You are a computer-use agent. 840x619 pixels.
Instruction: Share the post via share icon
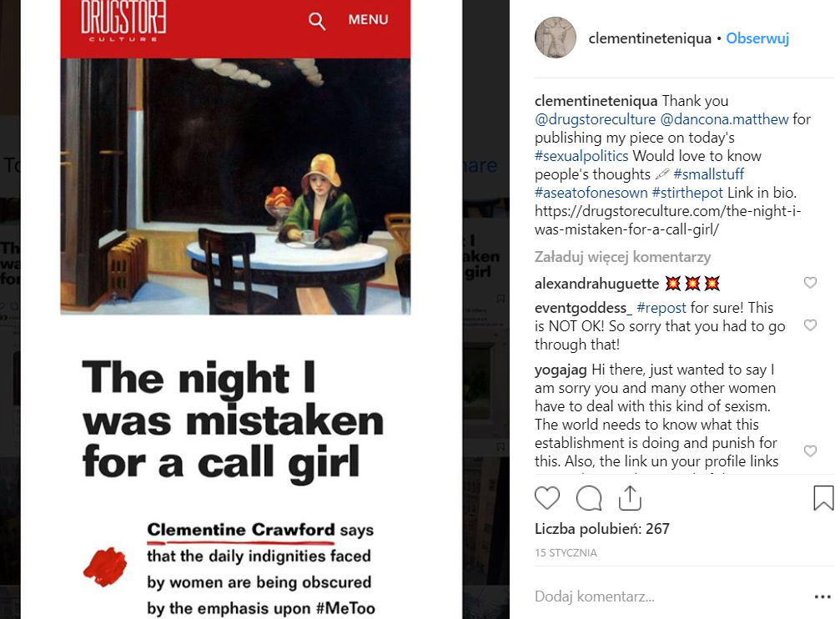click(630, 498)
